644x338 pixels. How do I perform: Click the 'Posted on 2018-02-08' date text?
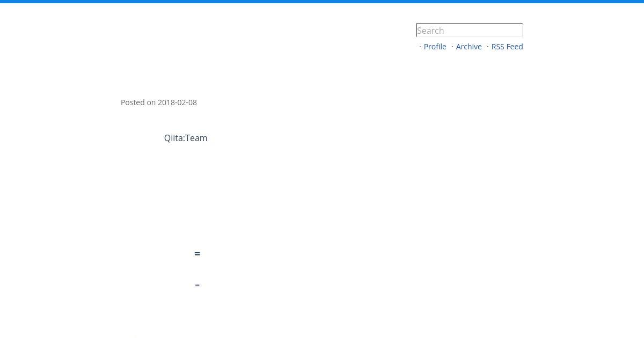[x=159, y=102]
